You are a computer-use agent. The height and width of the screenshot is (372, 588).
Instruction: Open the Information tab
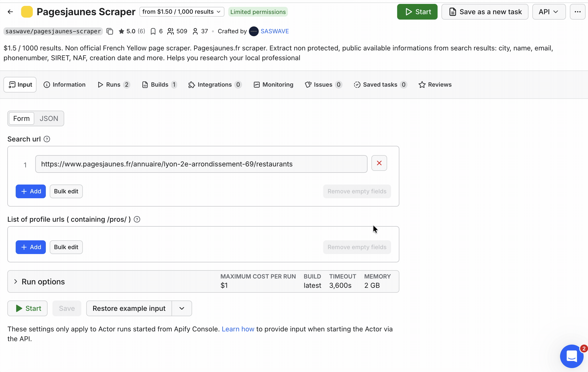click(64, 85)
